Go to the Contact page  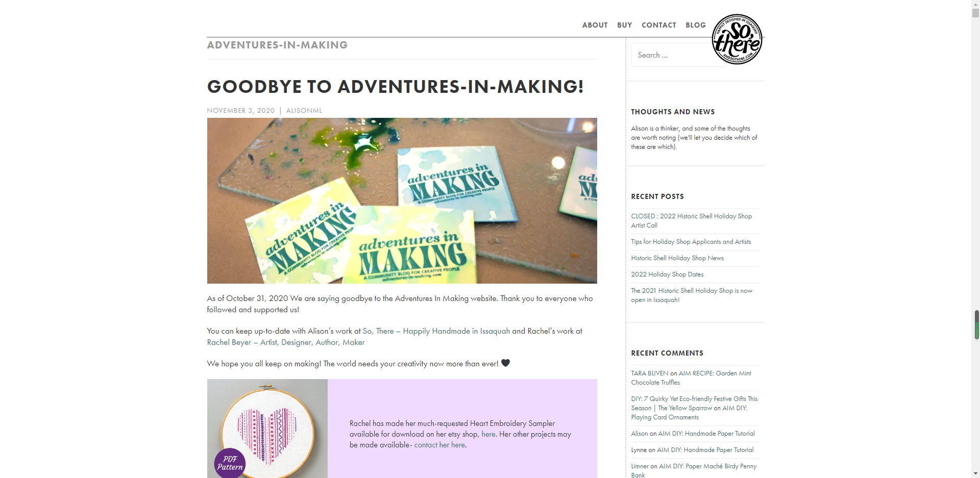pyautogui.click(x=658, y=25)
